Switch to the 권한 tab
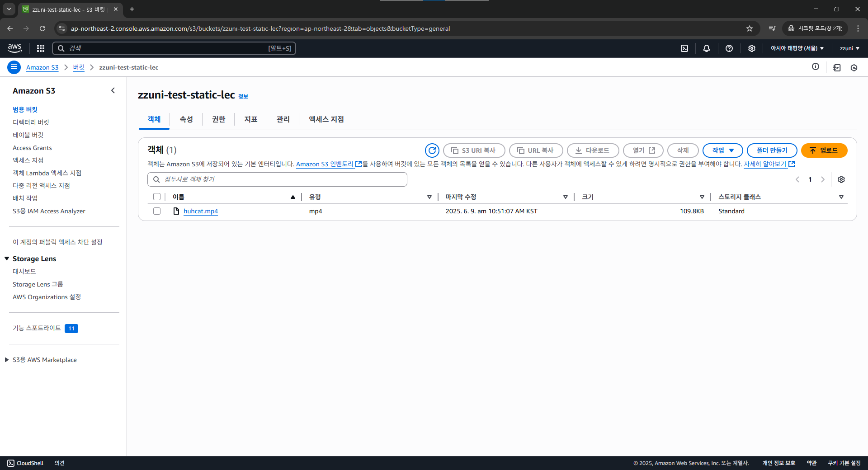The width and height of the screenshot is (868, 470). pyautogui.click(x=218, y=119)
